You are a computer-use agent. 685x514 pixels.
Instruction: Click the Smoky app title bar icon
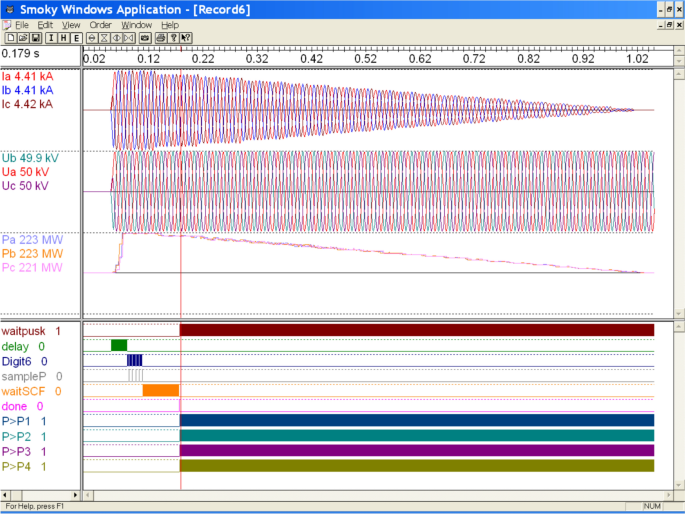pyautogui.click(x=10, y=9)
